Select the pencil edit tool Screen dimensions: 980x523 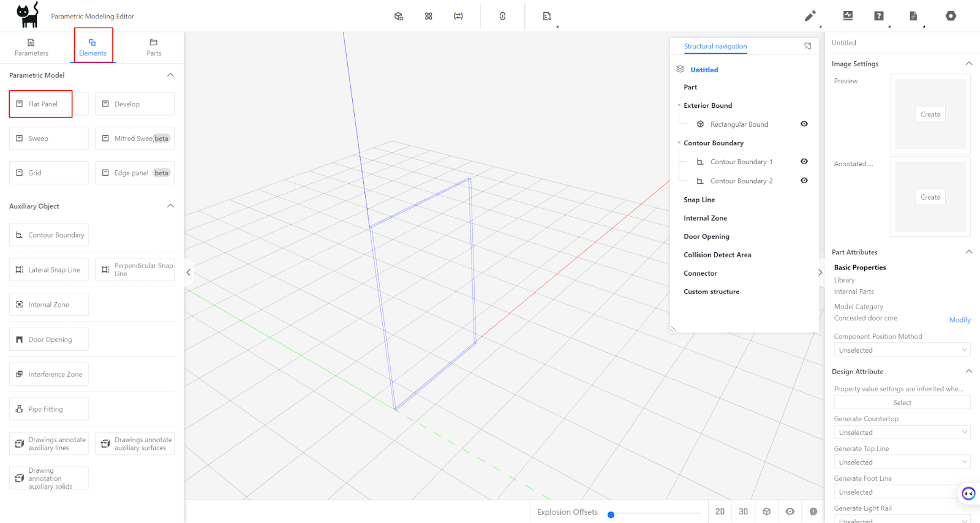(810, 16)
